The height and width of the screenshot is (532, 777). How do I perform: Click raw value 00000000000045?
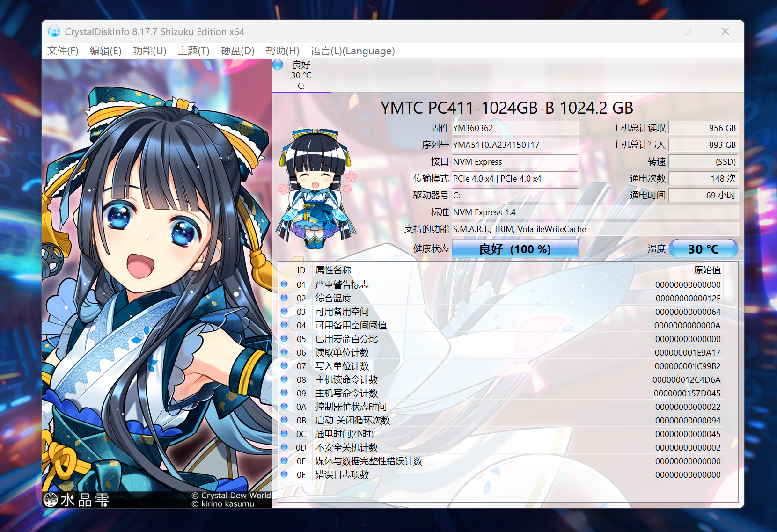[x=688, y=434]
